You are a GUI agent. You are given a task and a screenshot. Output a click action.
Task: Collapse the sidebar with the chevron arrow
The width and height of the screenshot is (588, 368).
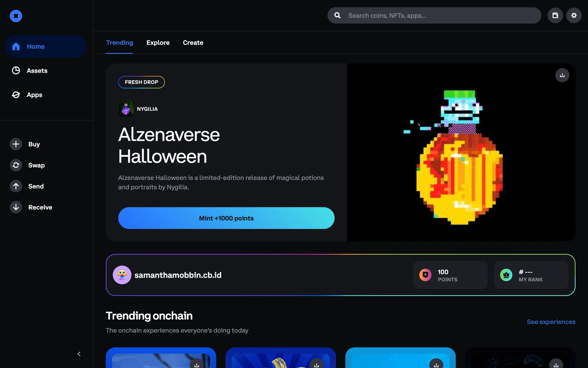pos(79,354)
